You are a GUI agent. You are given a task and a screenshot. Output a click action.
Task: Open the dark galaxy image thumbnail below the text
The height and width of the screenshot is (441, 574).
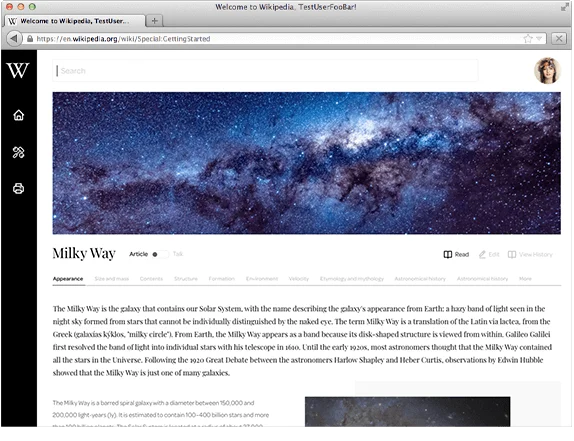[x=407, y=411]
